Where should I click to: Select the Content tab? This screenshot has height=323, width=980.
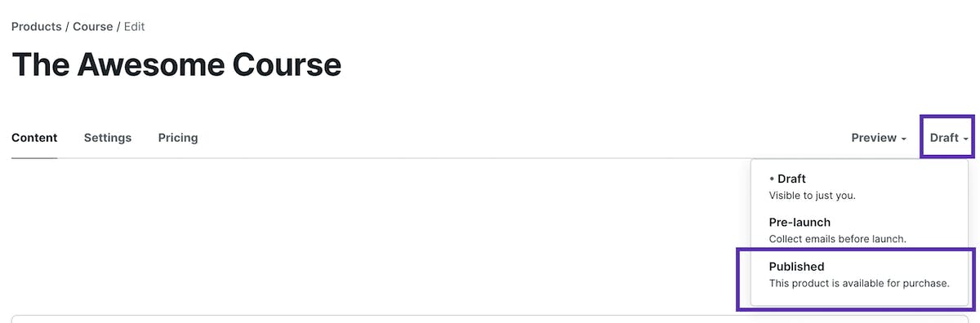[x=34, y=138]
